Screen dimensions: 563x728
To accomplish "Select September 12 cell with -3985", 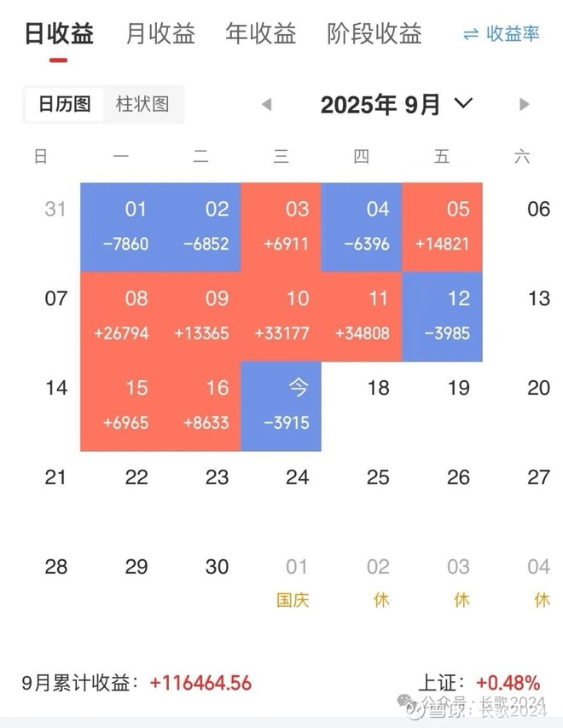I will [458, 315].
